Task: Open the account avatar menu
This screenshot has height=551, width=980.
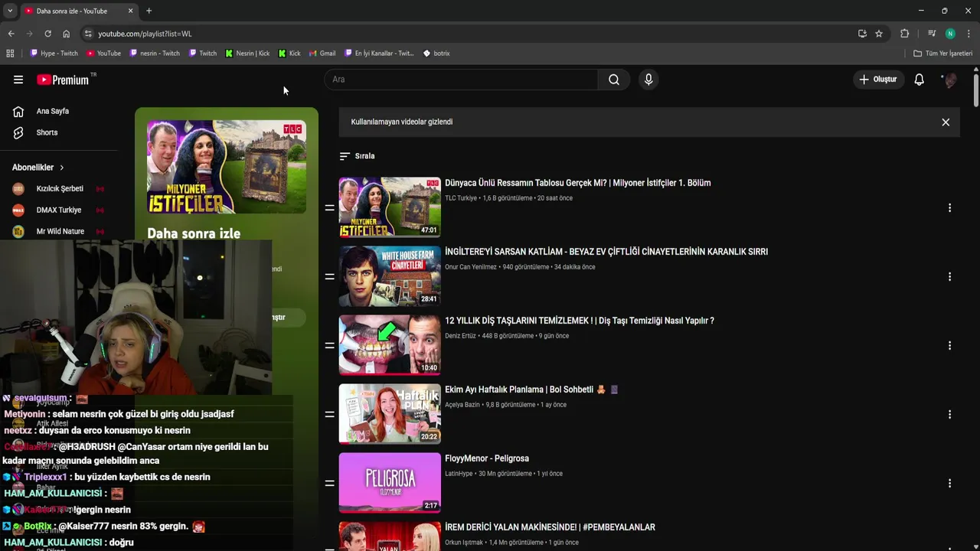Action: pos(950,80)
